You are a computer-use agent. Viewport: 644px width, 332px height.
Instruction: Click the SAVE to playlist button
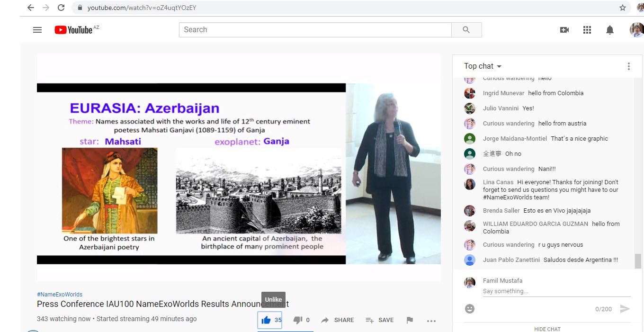(x=380, y=320)
